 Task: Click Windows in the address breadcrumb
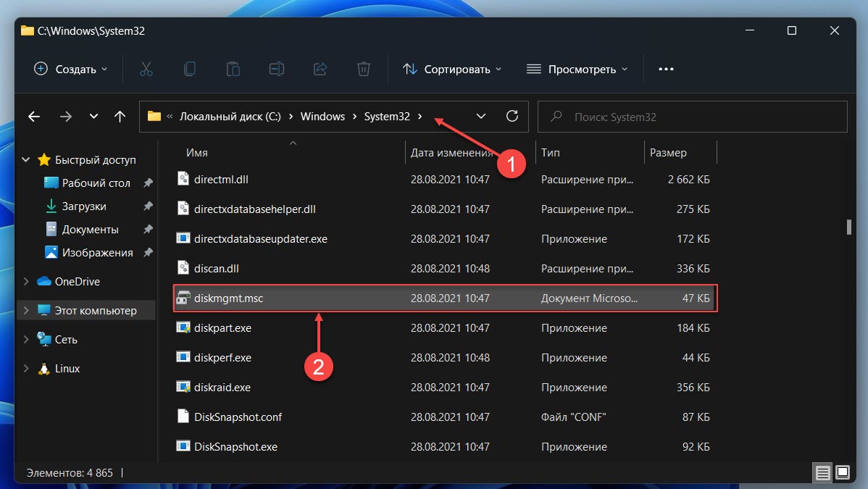tap(322, 117)
